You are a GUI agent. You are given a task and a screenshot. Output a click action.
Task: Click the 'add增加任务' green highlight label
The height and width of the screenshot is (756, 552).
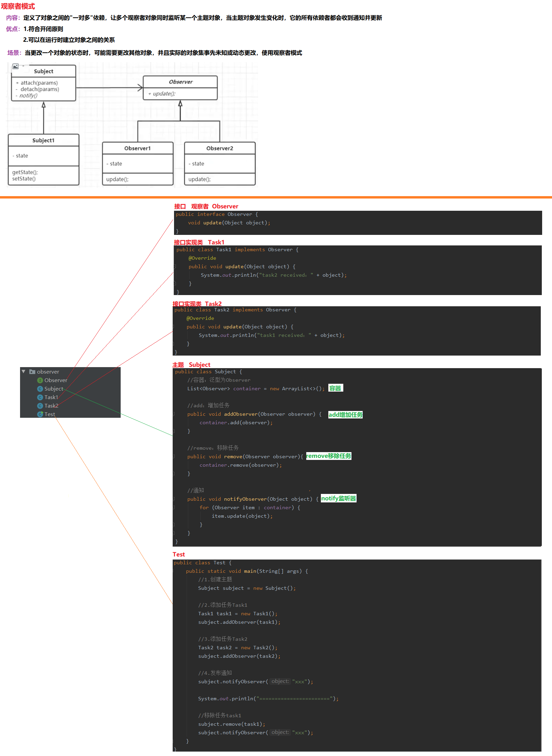tap(345, 415)
